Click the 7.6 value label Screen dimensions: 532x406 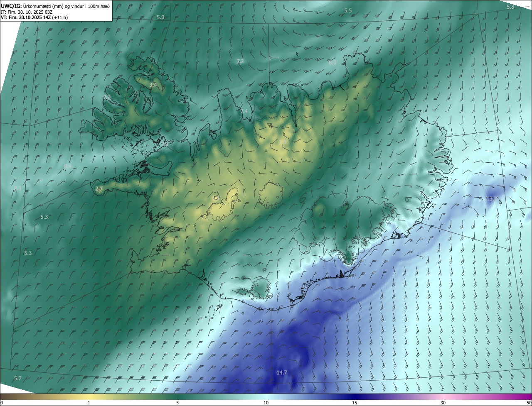[107, 97]
